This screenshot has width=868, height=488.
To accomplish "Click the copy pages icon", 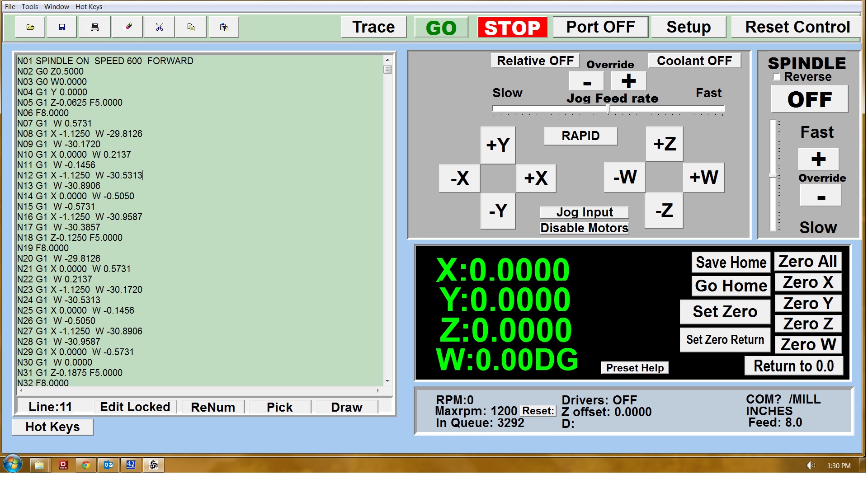I will click(x=191, y=27).
